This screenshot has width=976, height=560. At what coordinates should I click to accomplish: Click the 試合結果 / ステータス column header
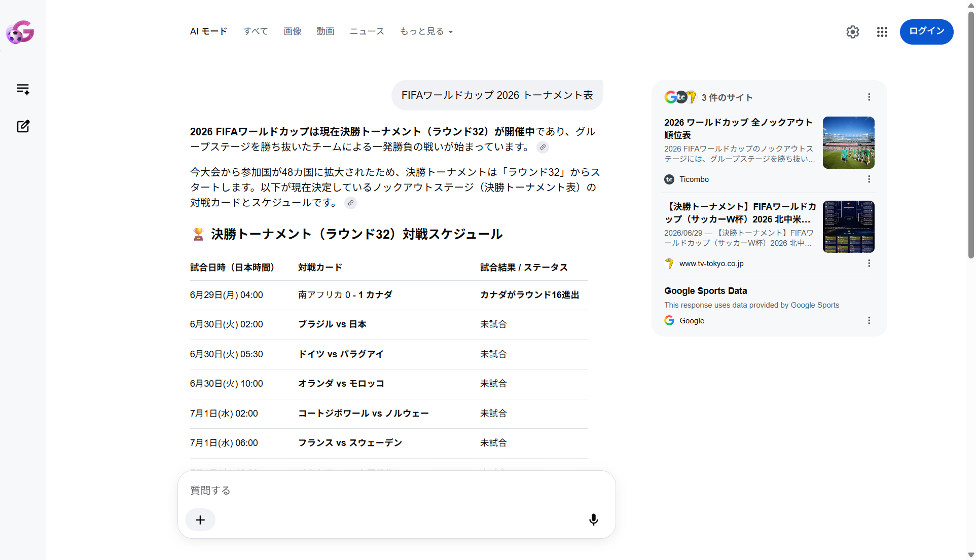click(x=524, y=268)
